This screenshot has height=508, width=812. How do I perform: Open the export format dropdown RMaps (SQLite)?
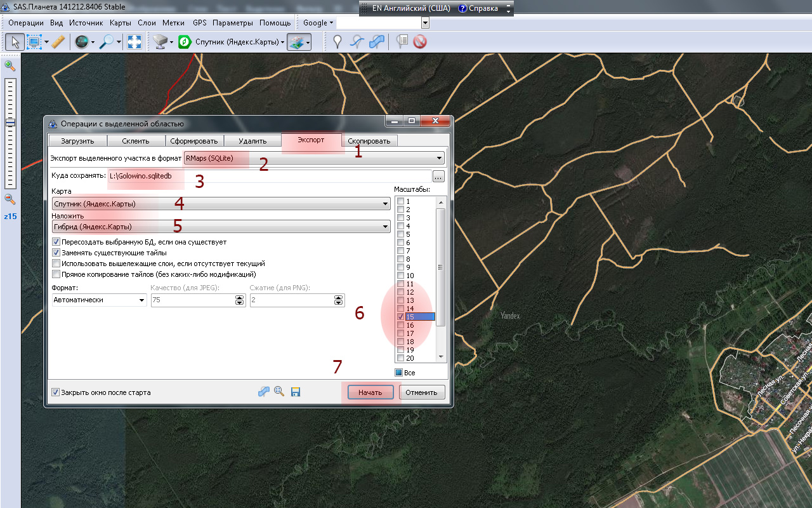pos(314,158)
